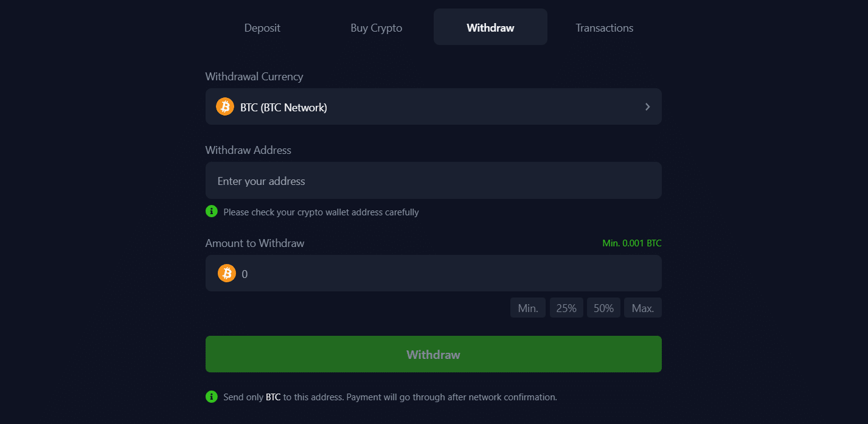
Task: Select the Withdraw tab
Action: [490, 27]
